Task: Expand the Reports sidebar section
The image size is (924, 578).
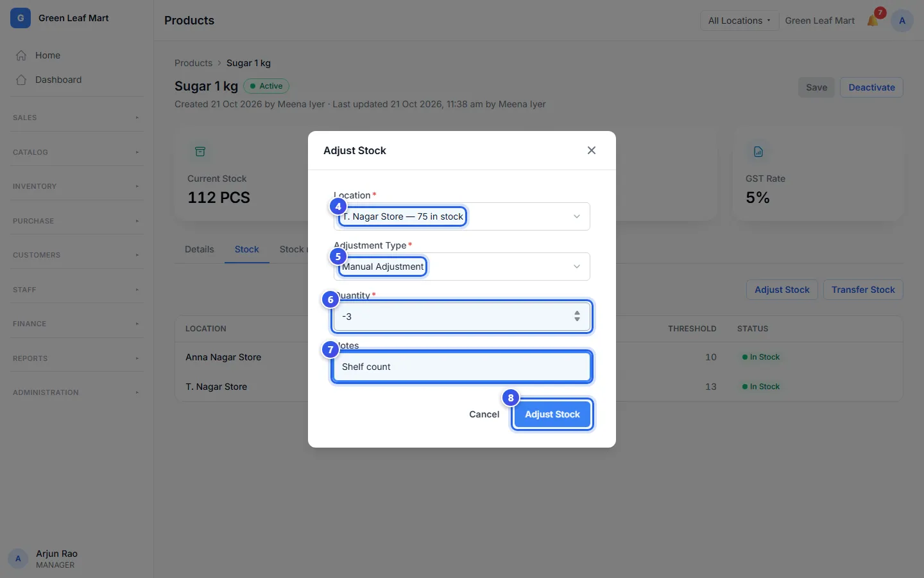Action: pos(77,358)
